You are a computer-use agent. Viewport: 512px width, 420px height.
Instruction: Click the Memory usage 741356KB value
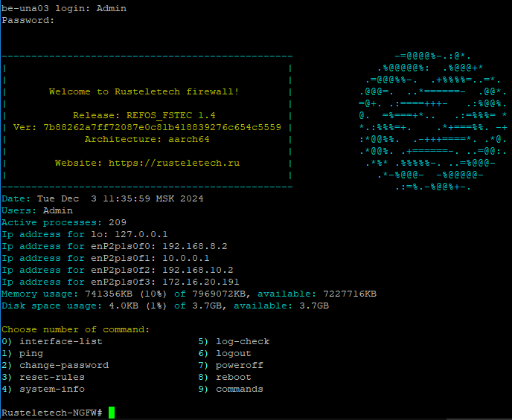pyautogui.click(x=109, y=294)
